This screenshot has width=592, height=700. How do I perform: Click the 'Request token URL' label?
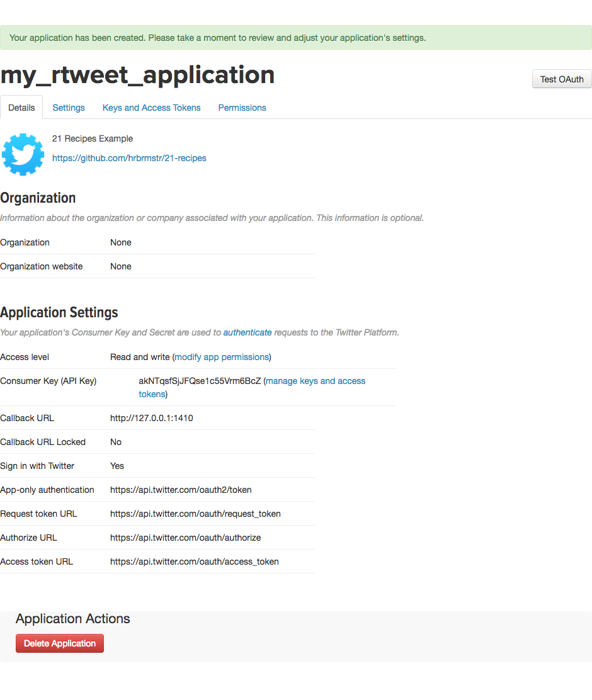[x=38, y=514]
